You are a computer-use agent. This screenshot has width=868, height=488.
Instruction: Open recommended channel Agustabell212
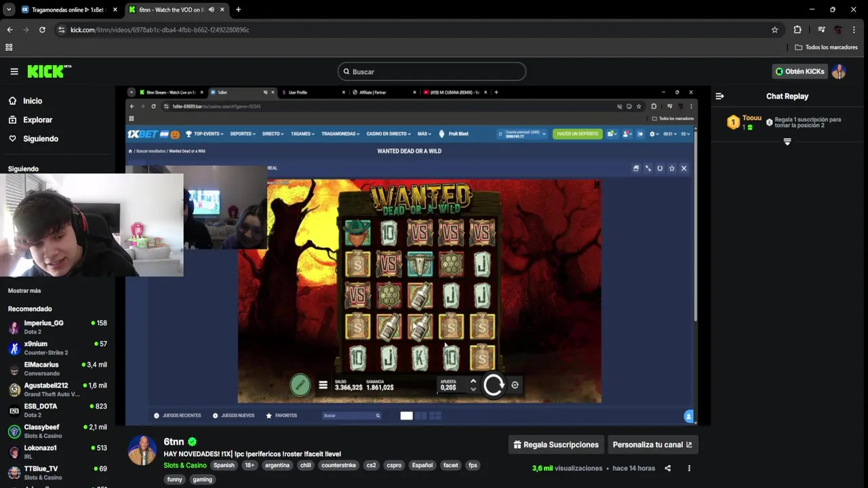coord(58,390)
